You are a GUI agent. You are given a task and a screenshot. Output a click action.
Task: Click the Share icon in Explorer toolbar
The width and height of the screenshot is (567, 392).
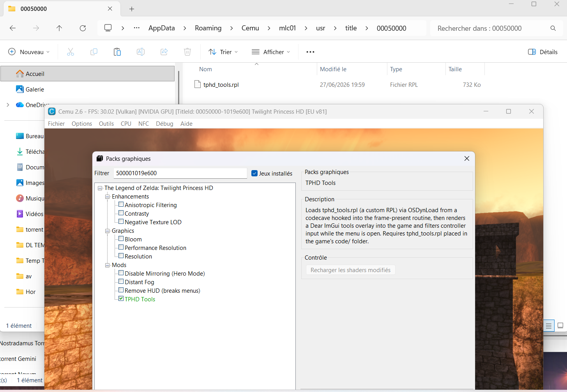164,52
